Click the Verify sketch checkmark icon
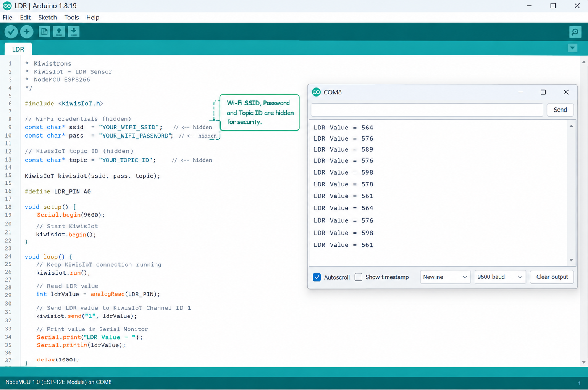Image resolution: width=588 pixels, height=390 pixels. point(11,32)
